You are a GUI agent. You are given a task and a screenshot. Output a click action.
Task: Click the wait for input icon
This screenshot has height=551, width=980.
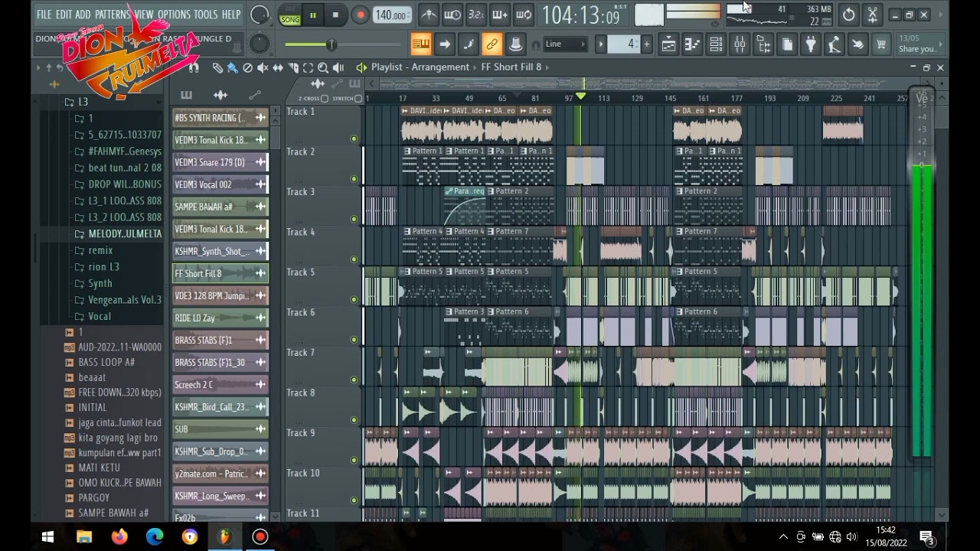453,15
